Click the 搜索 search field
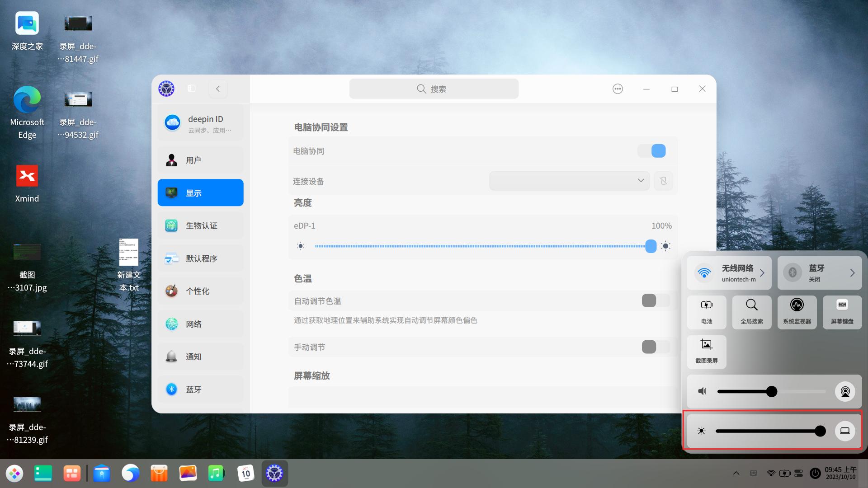Image resolution: width=868 pixels, height=488 pixels. coord(433,89)
